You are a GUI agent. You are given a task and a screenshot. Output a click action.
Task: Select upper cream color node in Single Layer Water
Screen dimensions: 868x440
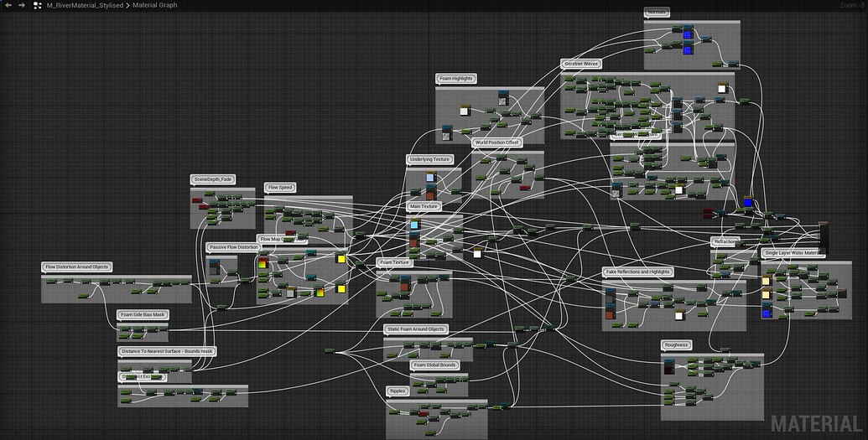[766, 281]
